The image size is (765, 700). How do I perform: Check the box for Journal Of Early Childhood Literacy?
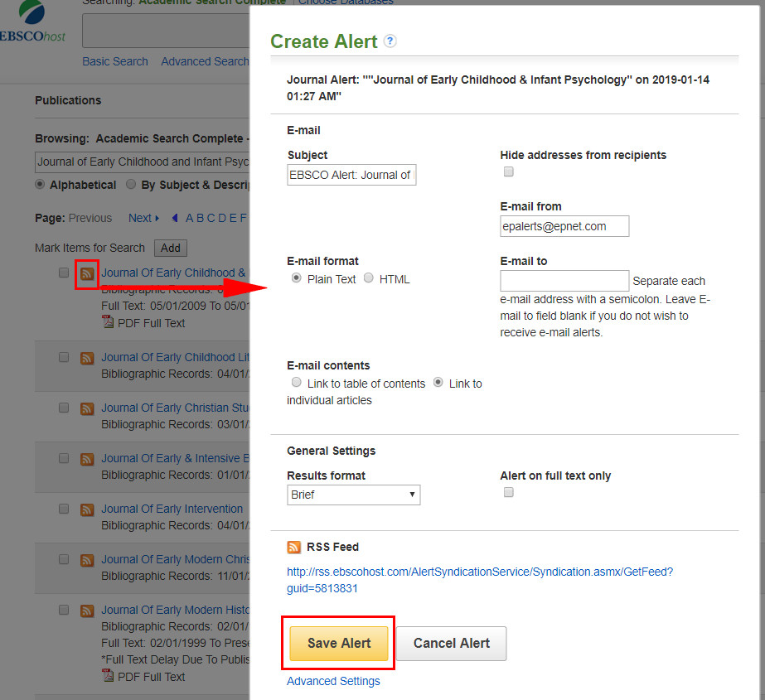coord(64,357)
